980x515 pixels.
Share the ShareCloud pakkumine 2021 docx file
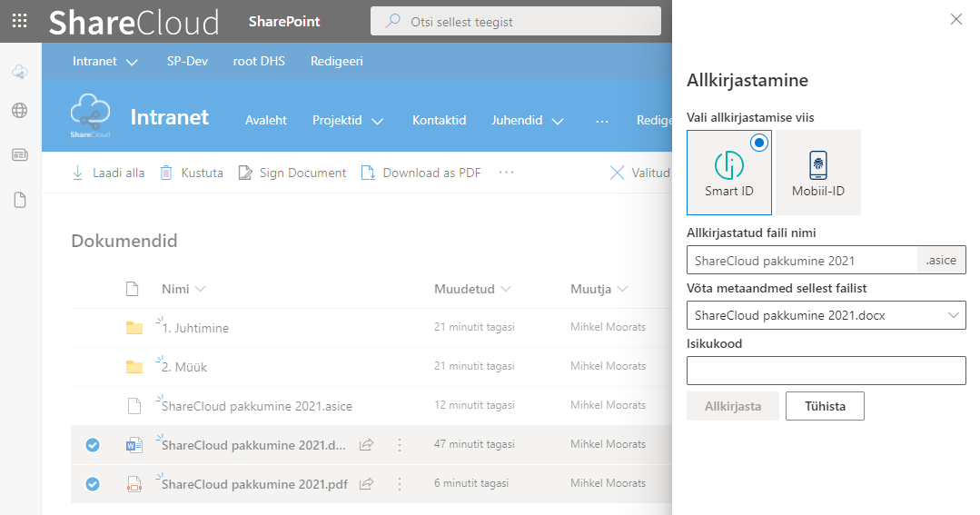coord(366,445)
